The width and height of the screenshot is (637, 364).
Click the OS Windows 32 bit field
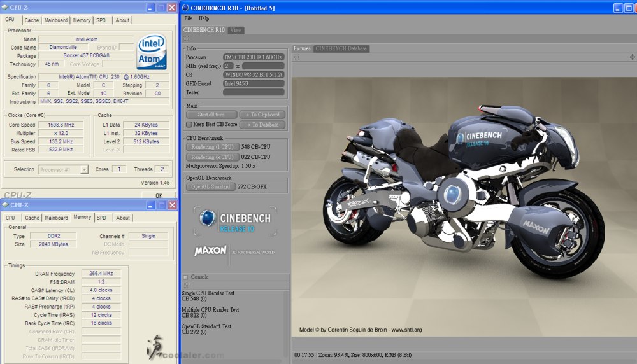pyautogui.click(x=254, y=74)
